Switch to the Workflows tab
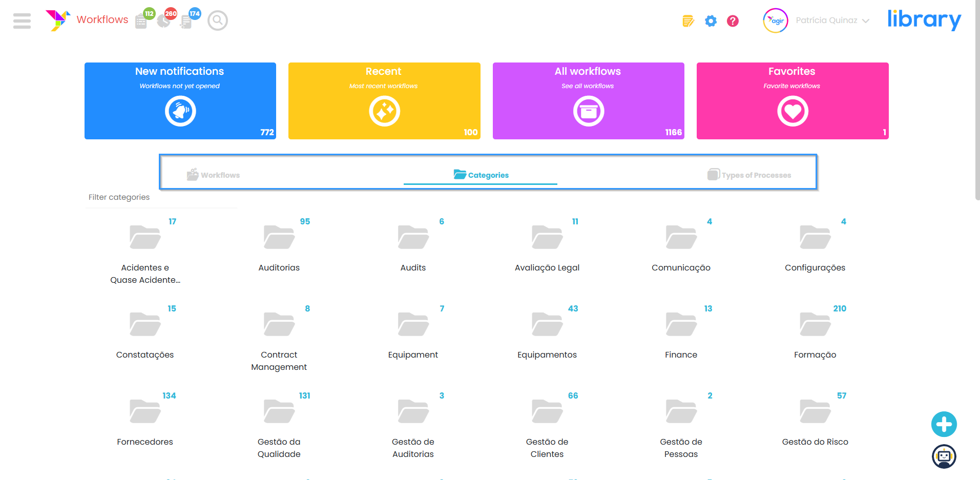 [214, 175]
